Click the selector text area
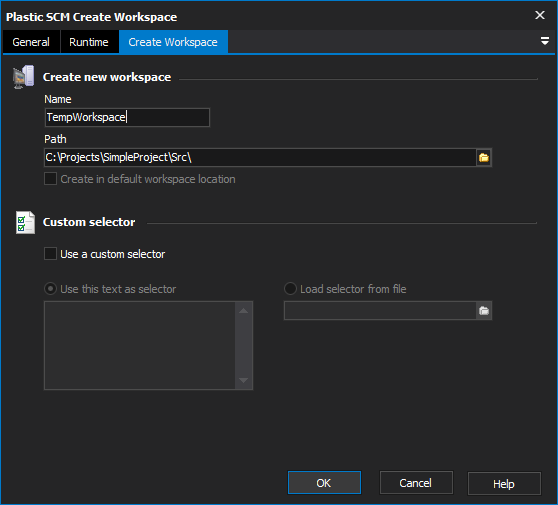558x505 pixels. click(x=140, y=345)
